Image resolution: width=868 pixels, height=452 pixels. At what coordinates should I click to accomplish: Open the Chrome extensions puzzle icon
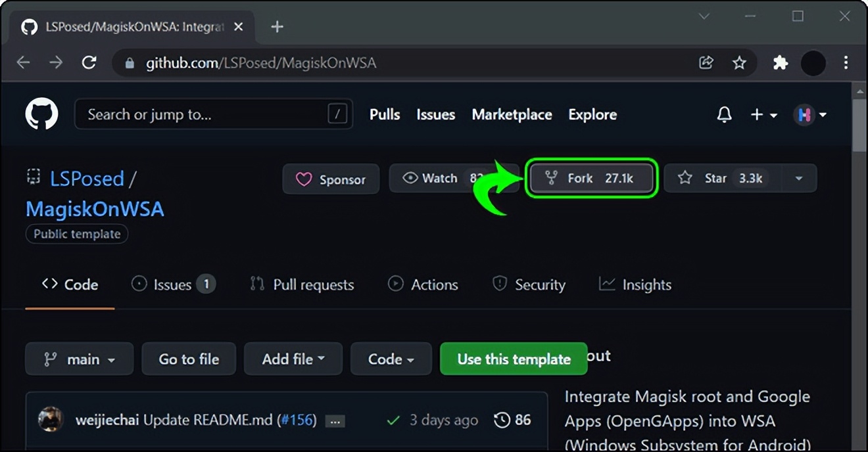(x=780, y=63)
